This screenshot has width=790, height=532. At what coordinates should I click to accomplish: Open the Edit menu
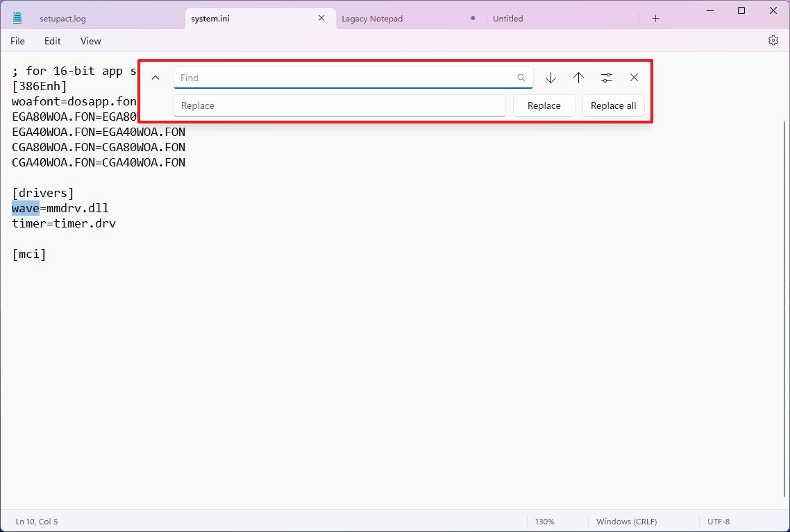click(x=52, y=41)
